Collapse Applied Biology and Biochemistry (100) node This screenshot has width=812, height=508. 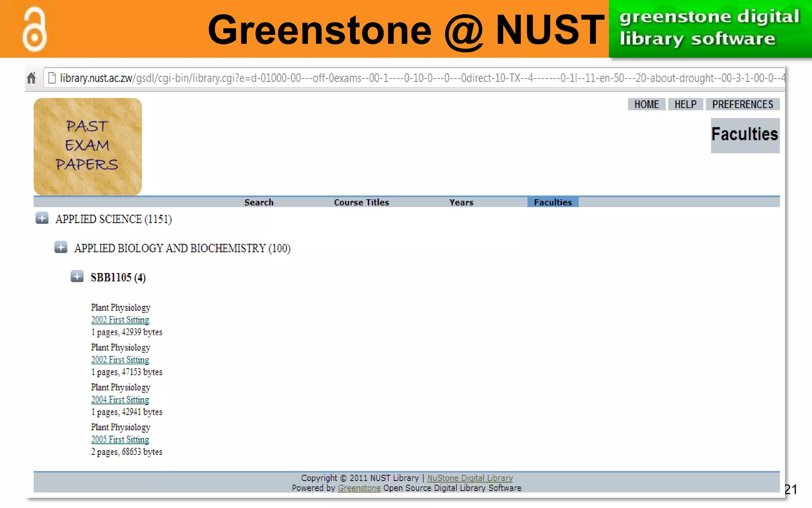click(61, 247)
